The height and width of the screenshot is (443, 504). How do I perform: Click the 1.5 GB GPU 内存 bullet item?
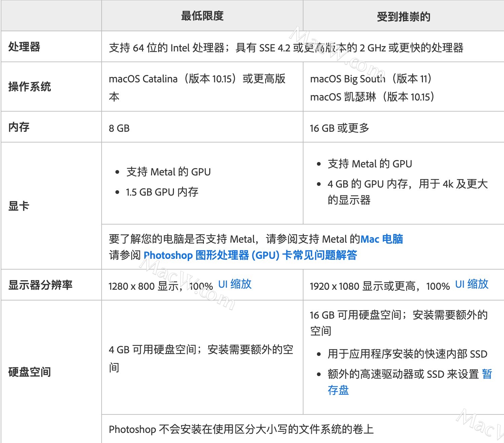tap(162, 192)
